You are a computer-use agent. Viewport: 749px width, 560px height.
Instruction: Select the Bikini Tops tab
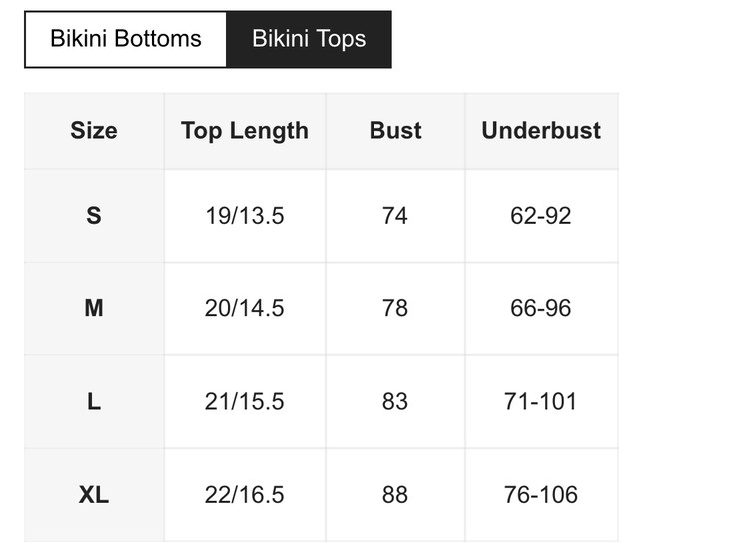(x=309, y=39)
